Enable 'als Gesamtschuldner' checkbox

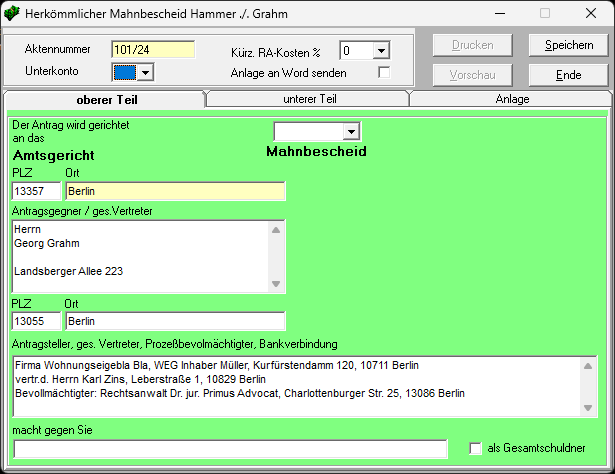477,449
